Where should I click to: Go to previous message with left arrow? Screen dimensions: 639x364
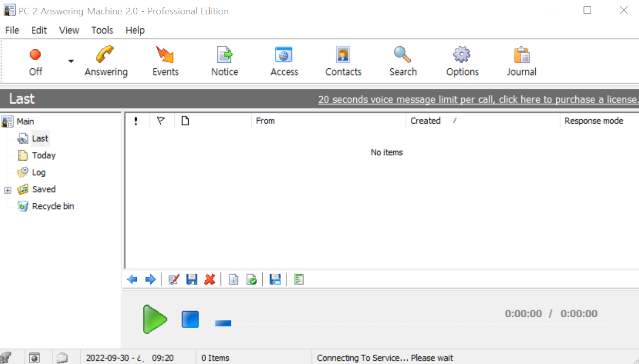click(x=132, y=279)
